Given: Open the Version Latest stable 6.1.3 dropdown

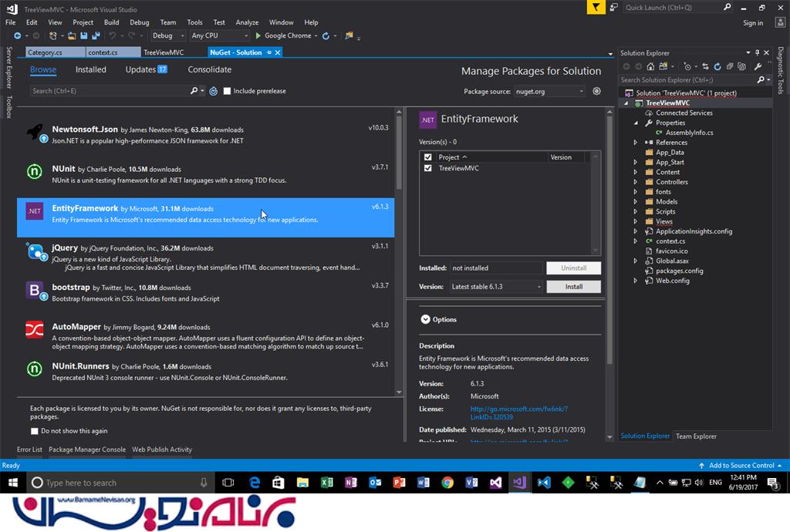Looking at the screenshot, I should [496, 286].
